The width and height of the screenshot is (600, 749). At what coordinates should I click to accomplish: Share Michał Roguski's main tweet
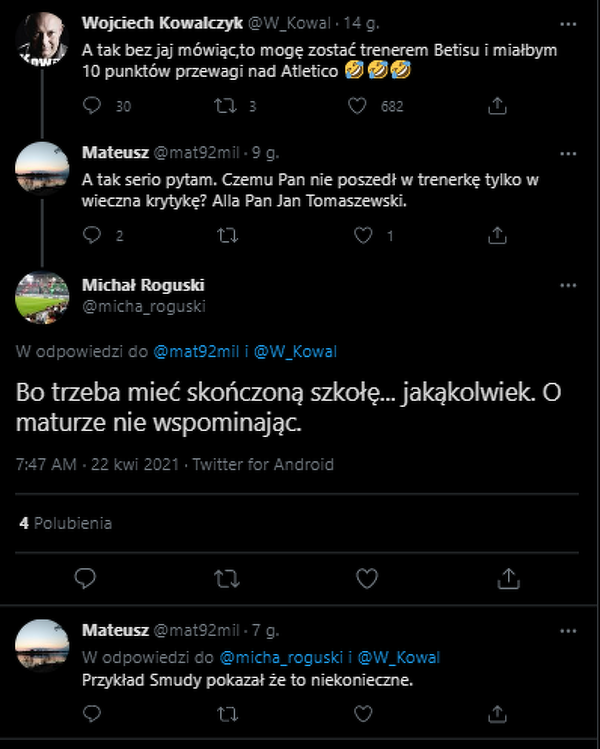click(508, 578)
